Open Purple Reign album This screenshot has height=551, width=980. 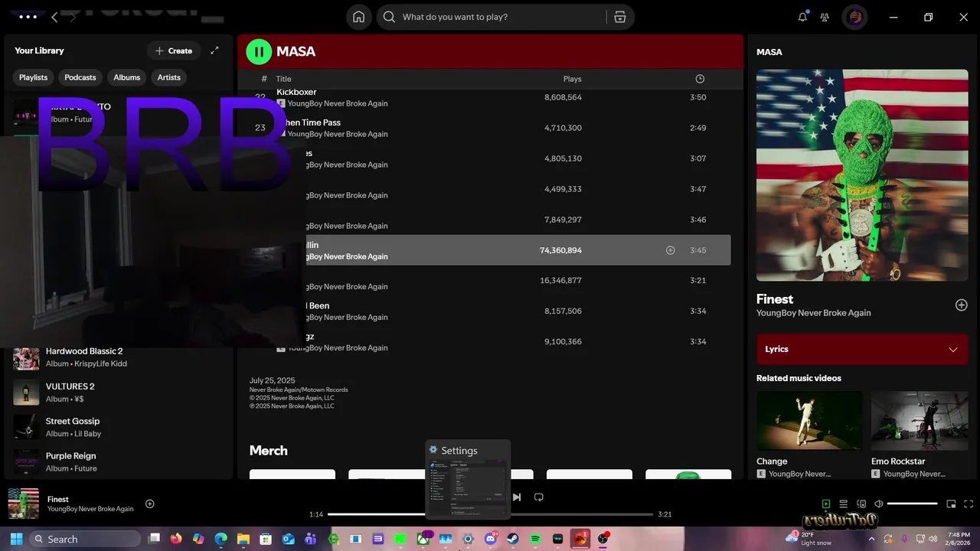(x=119, y=461)
